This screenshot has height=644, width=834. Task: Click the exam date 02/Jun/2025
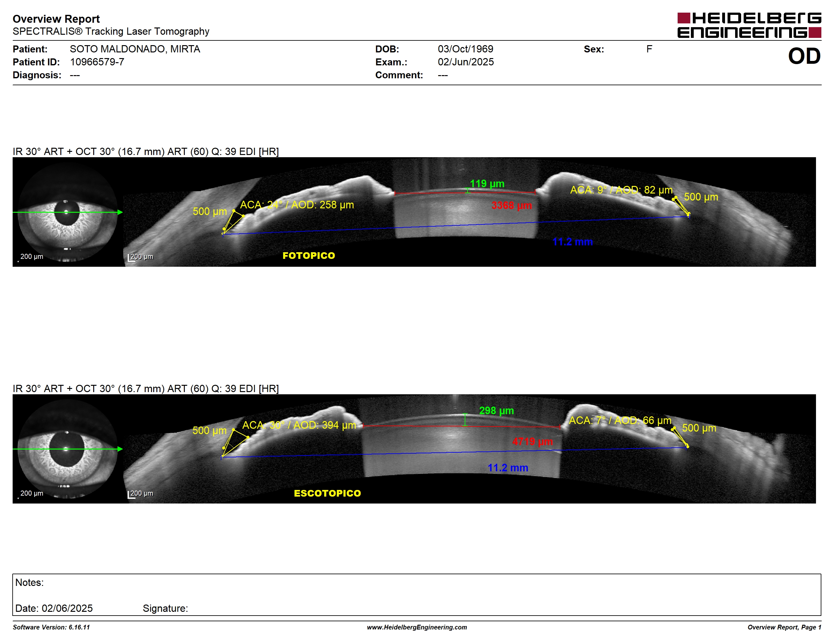(466, 62)
